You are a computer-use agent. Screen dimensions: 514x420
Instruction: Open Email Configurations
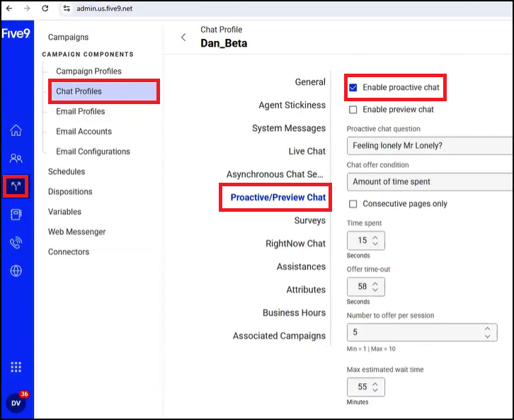click(x=93, y=152)
